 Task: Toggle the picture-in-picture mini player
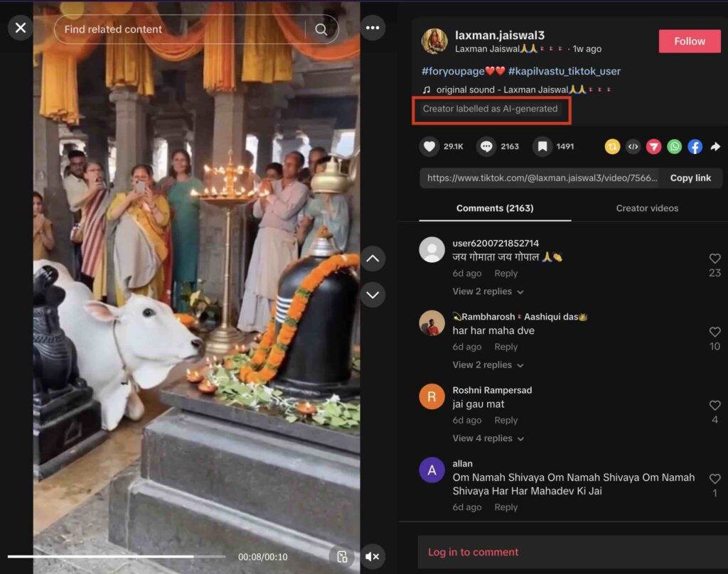[342, 557]
